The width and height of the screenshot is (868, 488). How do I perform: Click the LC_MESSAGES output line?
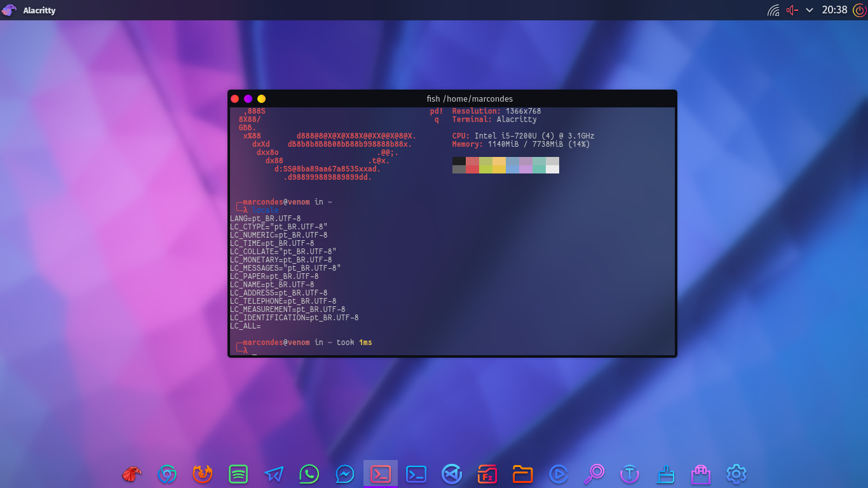click(x=285, y=268)
